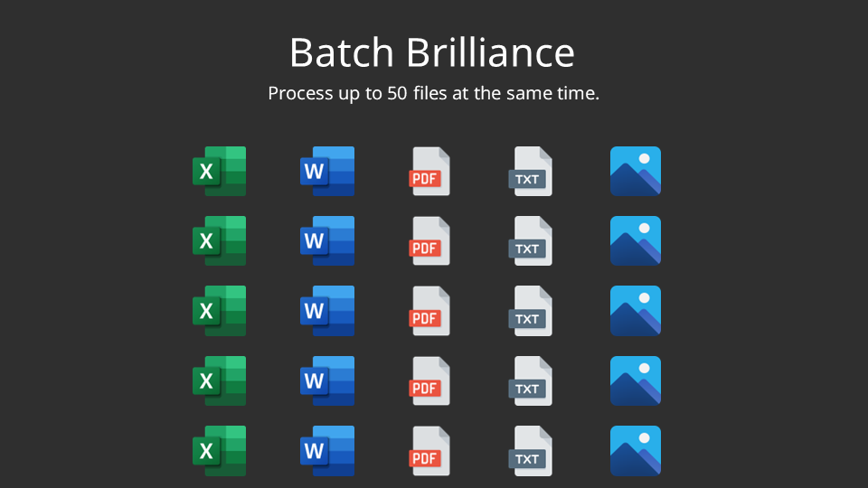868x488 pixels.
Task: Select the TXT icon in the second row
Action: (531, 240)
